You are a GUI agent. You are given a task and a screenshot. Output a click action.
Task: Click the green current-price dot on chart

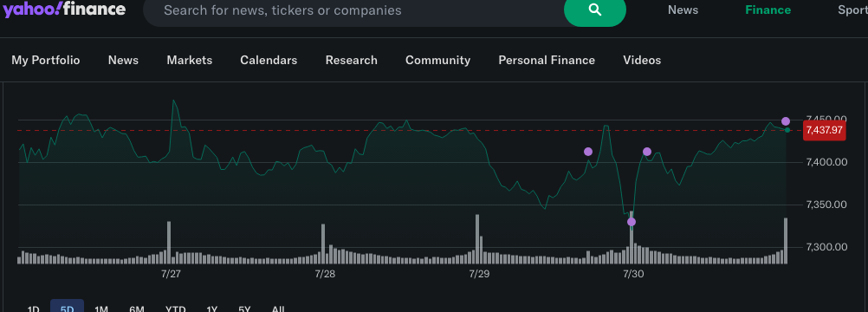pos(787,130)
